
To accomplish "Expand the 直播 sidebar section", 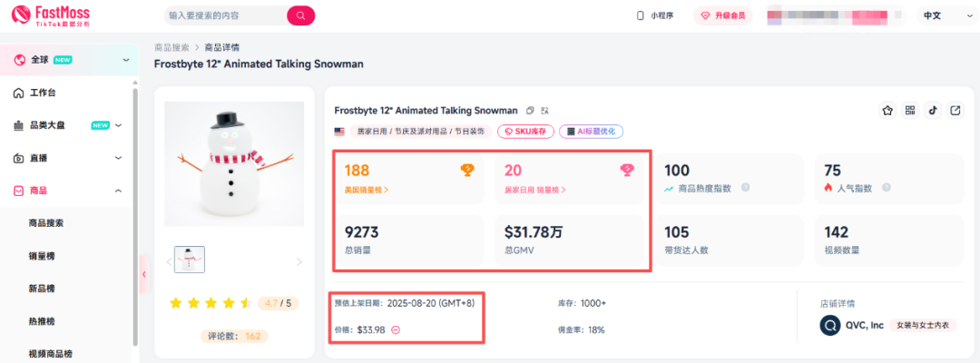I will point(118,158).
